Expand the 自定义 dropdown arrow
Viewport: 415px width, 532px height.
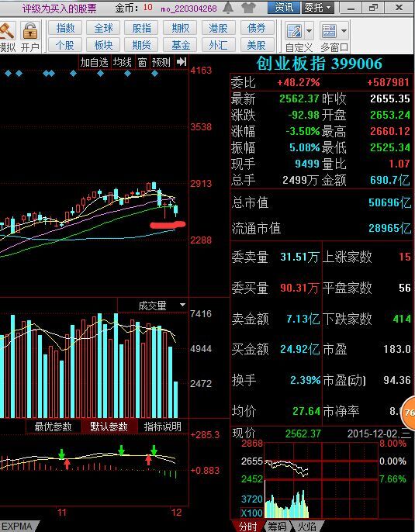tap(310, 32)
